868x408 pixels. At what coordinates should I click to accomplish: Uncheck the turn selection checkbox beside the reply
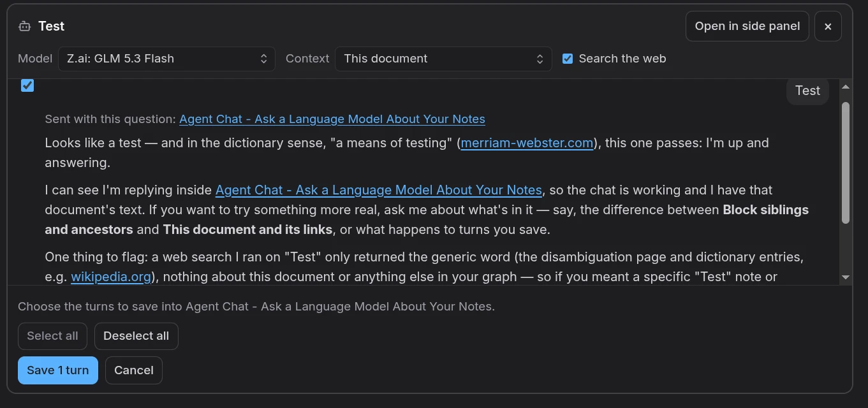tap(27, 85)
